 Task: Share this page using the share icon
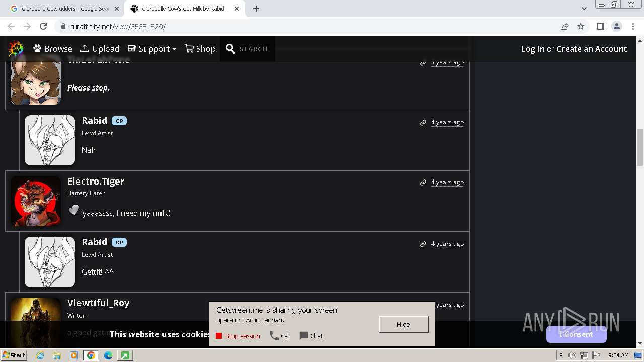[565, 26]
